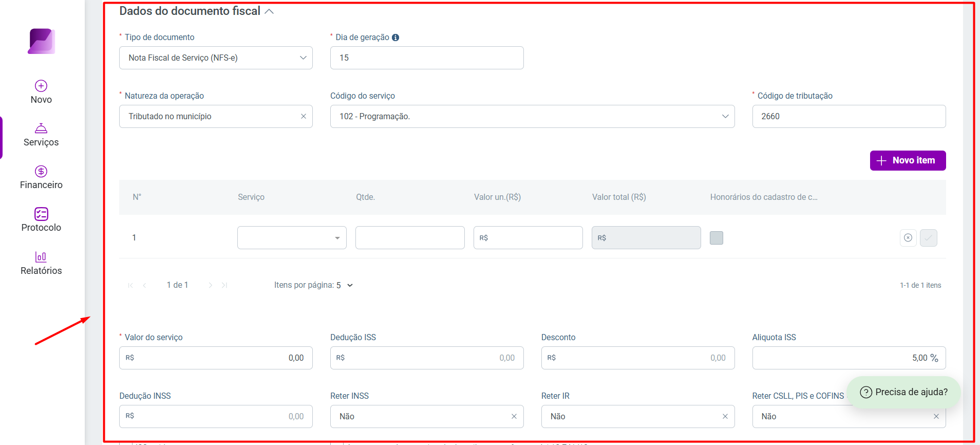Open the Novo plus icon
980x445 pixels.
[41, 86]
